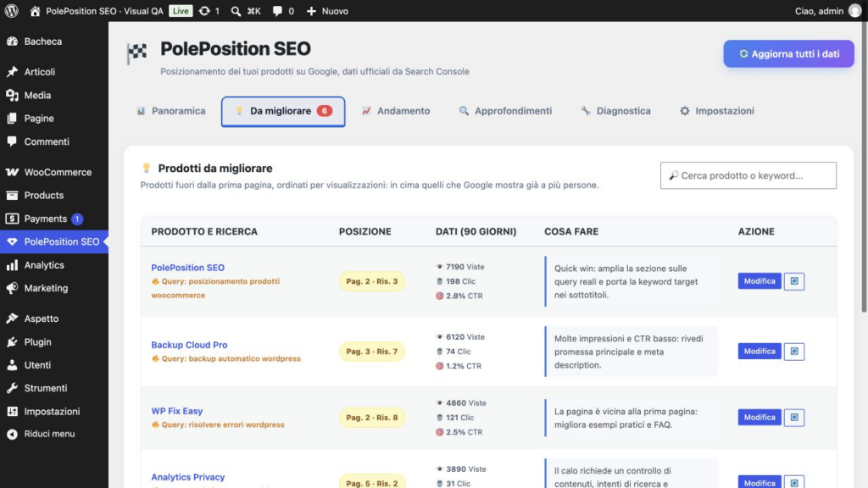Click the 1.2% CTR value
The height and width of the screenshot is (488, 868).
(x=459, y=366)
